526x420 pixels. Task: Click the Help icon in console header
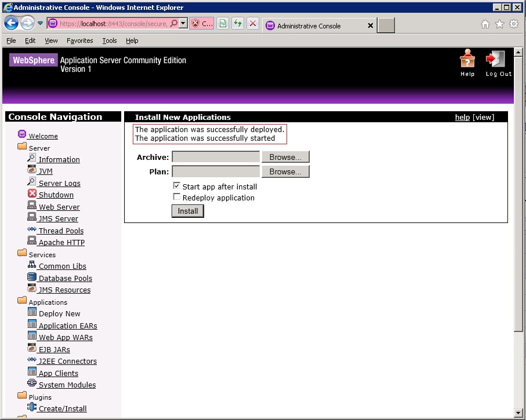tap(467, 59)
